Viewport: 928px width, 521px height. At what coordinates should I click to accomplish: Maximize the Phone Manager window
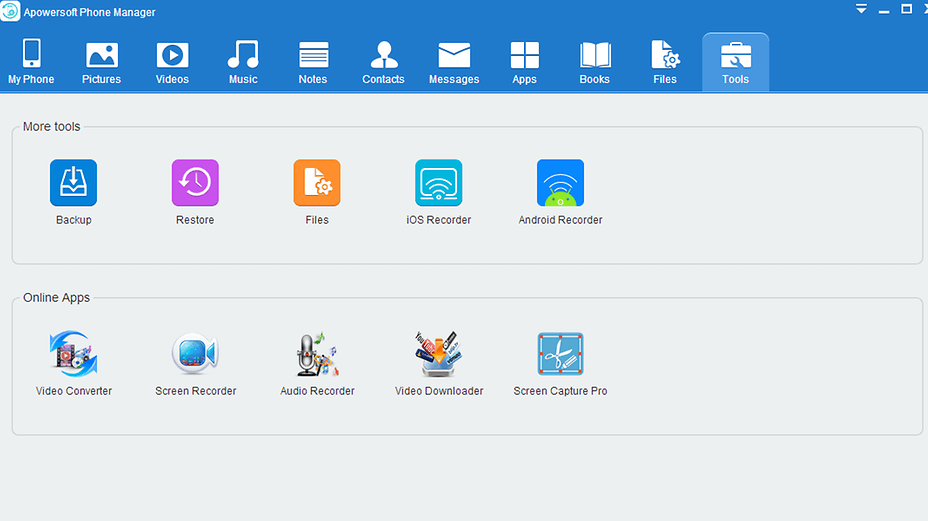click(906, 9)
